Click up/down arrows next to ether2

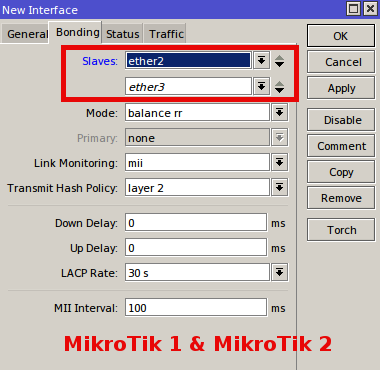[x=279, y=61]
